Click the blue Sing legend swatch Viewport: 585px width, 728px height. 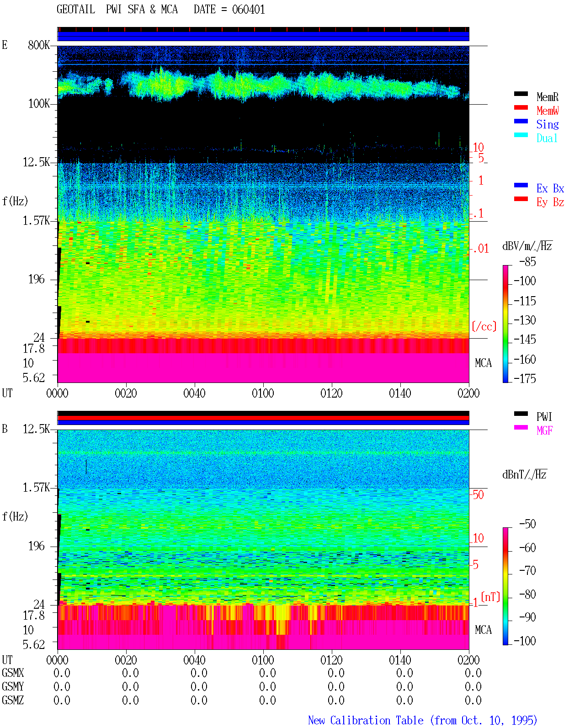tap(521, 122)
